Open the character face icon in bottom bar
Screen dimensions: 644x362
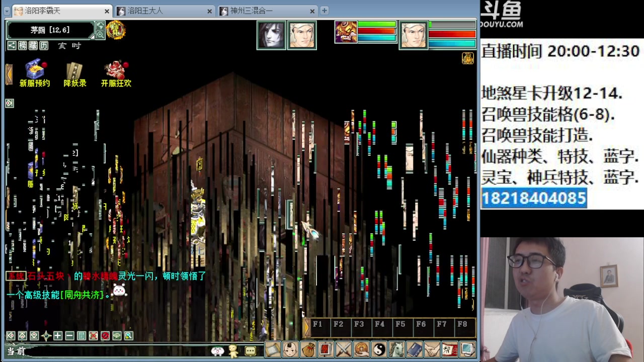(x=290, y=349)
